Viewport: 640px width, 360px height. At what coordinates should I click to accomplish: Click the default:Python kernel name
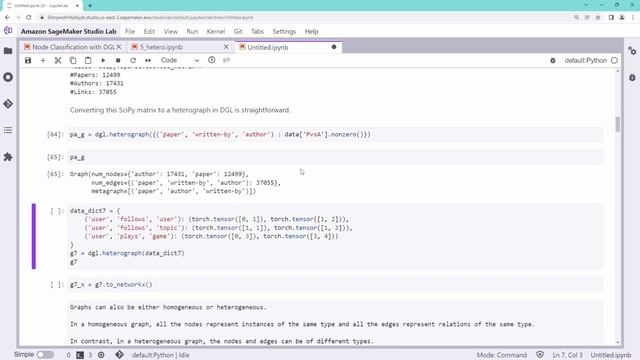[585, 60]
